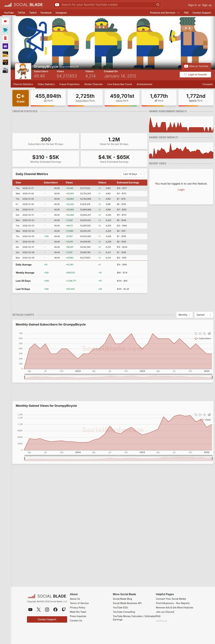Click the heart icon on Login to Favorite
This screenshot has width=215, height=644.
point(185,75)
